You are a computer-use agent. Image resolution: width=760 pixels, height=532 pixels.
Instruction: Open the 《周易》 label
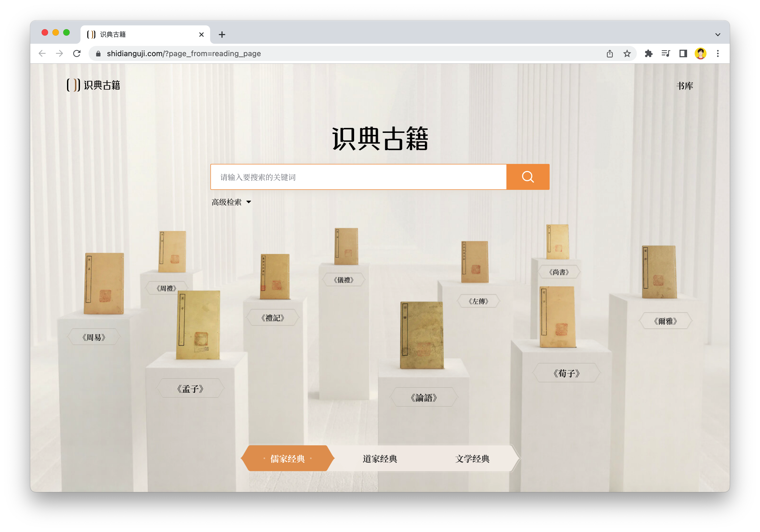[x=94, y=337]
